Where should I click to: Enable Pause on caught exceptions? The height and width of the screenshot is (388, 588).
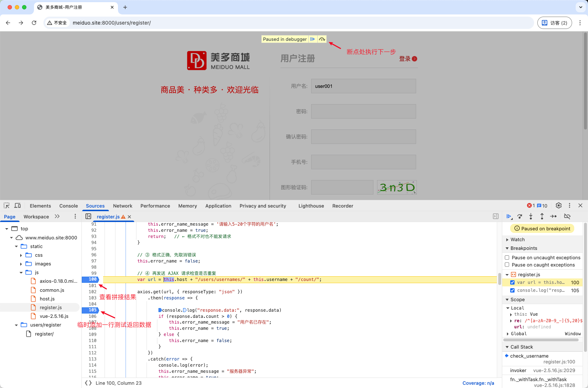click(507, 265)
